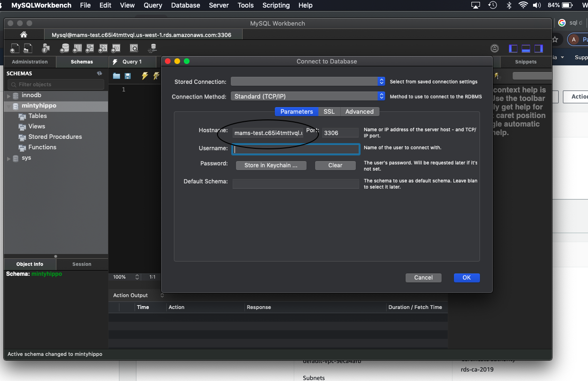
Task: Open Bluetooth menu bar icon
Action: coord(509,5)
